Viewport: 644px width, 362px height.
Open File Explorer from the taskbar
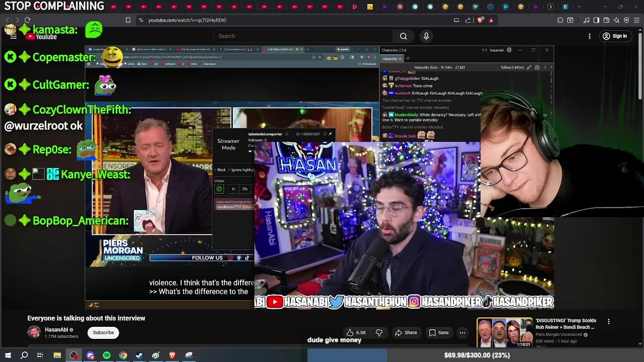point(57,355)
